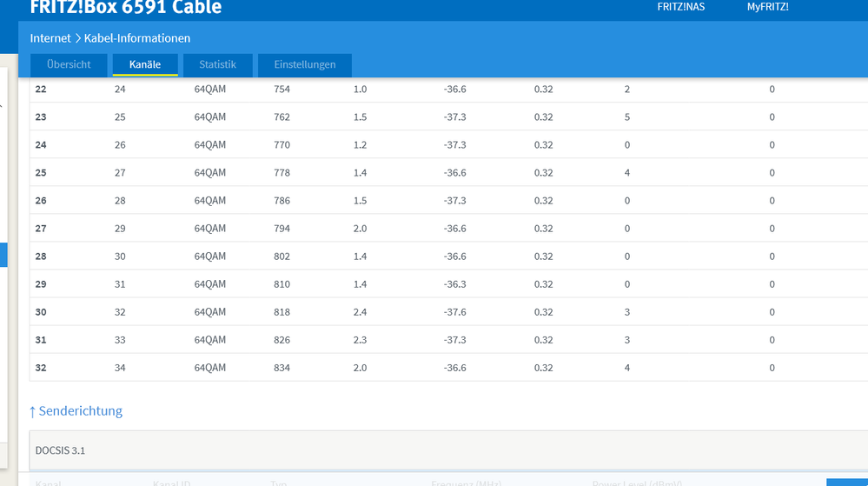This screenshot has height=486, width=868.
Task: Click the 64QAM cell in row 30
Action: click(x=209, y=312)
